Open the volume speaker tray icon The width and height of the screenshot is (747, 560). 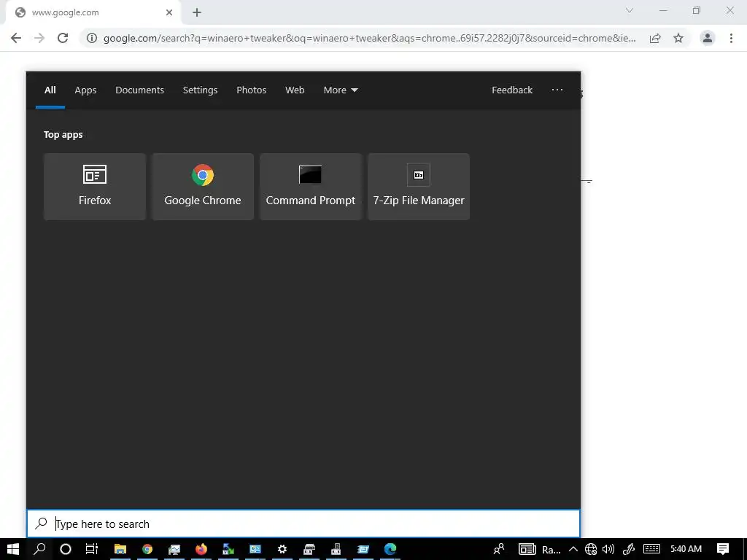point(608,549)
